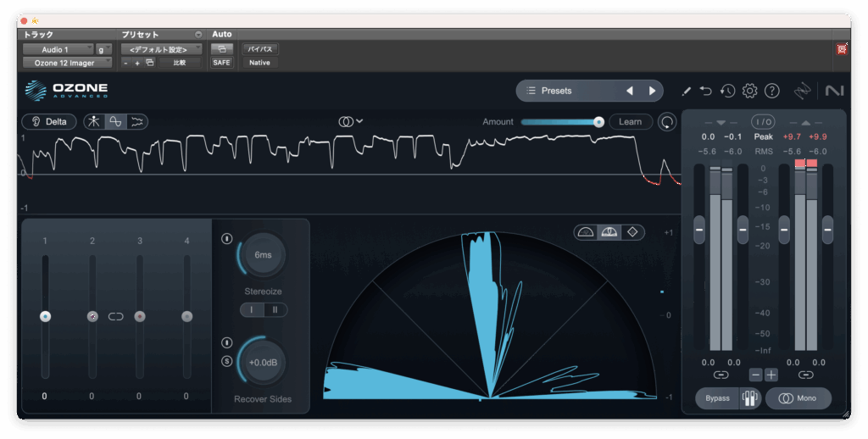Click the undo arrow icon
The width and height of the screenshot is (868, 439).
coord(706,91)
